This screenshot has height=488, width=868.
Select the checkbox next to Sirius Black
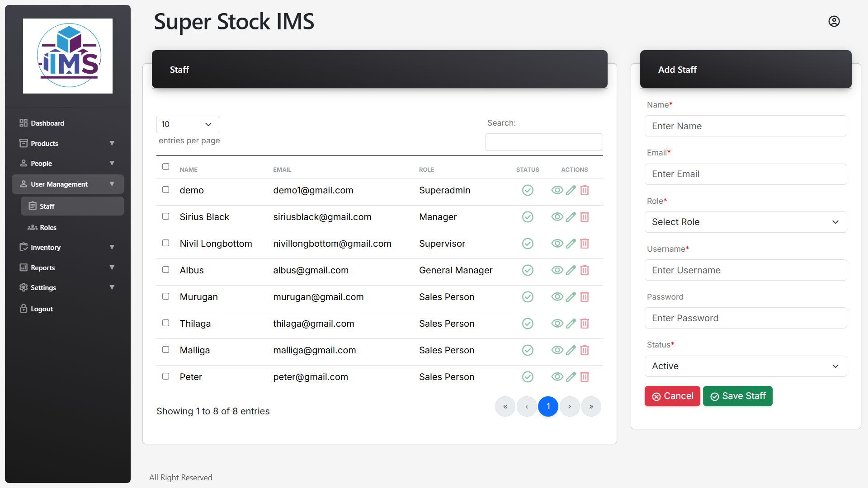tap(165, 216)
